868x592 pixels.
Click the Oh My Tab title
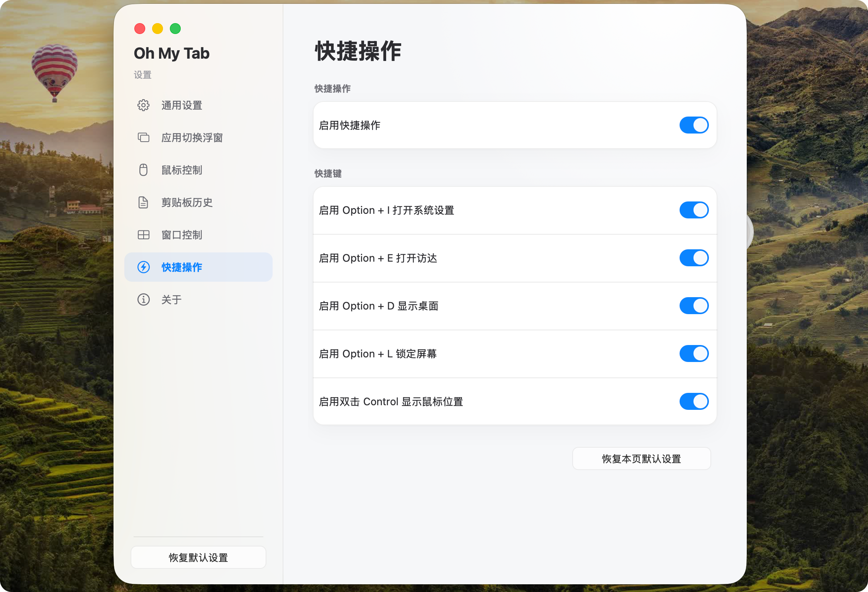click(x=171, y=53)
